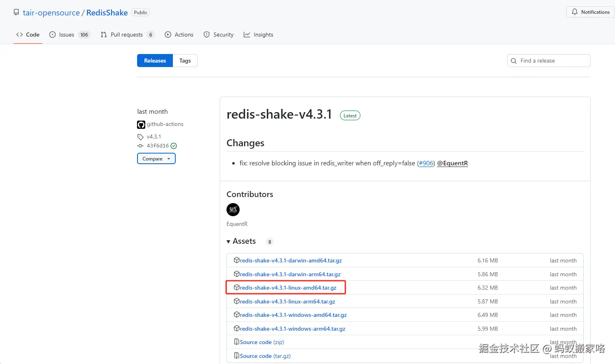Click package icon of linux-amd64 asset
The height and width of the screenshot is (364, 615).
tap(237, 287)
